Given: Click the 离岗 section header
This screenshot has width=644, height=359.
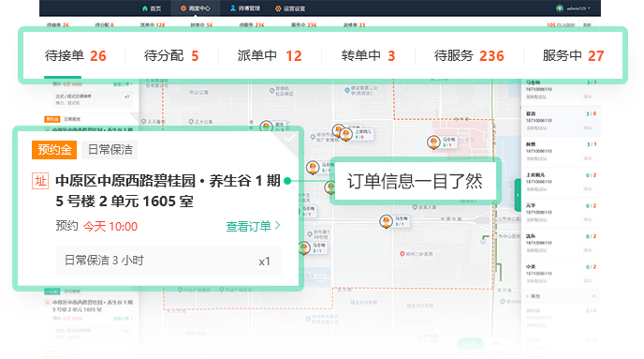Looking at the screenshot, I should coord(561,296).
